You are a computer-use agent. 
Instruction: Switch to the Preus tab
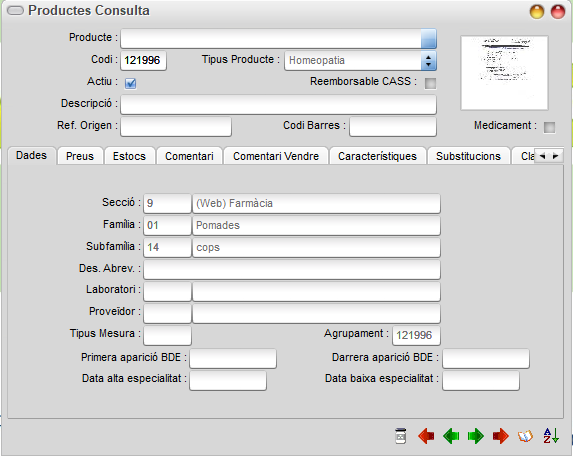coord(80,156)
